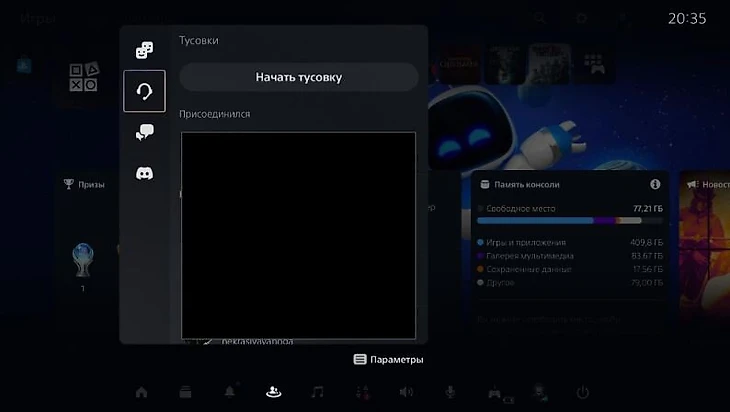Open the Game Base icon in control center

pos(273,392)
